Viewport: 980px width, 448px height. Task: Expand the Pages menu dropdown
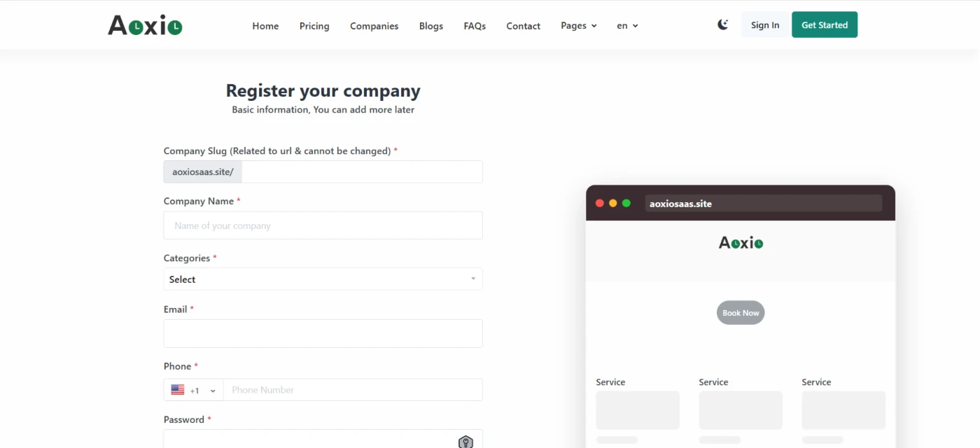pyautogui.click(x=579, y=25)
